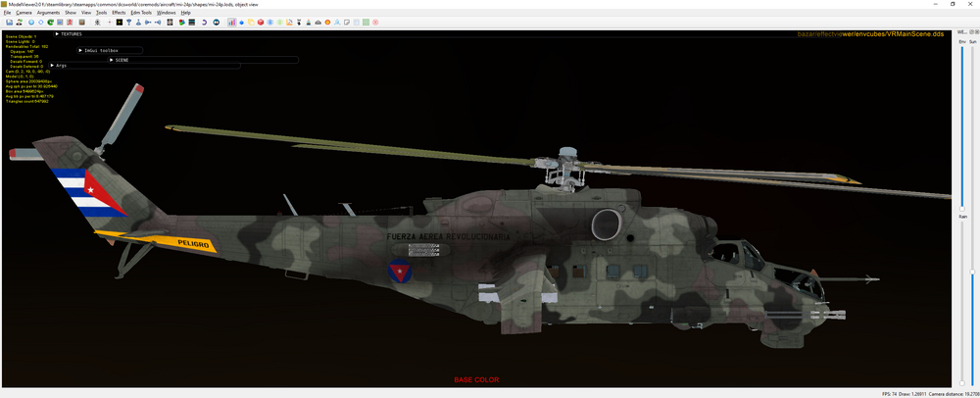980x398 pixels.
Task: Open the Arguments menu
Action: tap(48, 13)
